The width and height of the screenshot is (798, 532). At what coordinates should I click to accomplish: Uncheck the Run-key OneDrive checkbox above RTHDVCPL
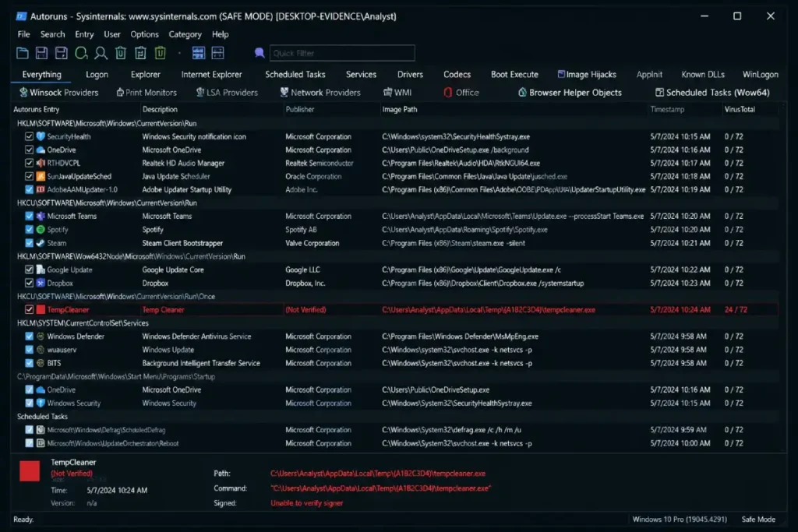coord(29,150)
